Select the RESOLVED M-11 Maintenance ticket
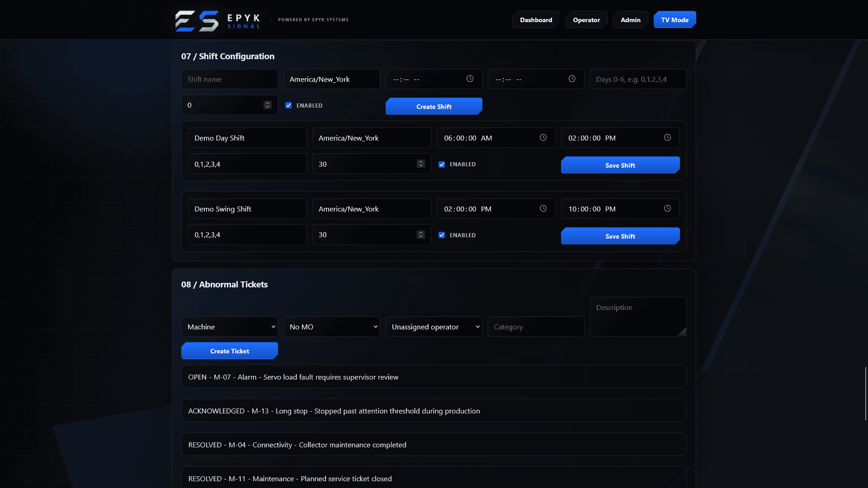Screen dimensions: 868x488 pos(434,478)
